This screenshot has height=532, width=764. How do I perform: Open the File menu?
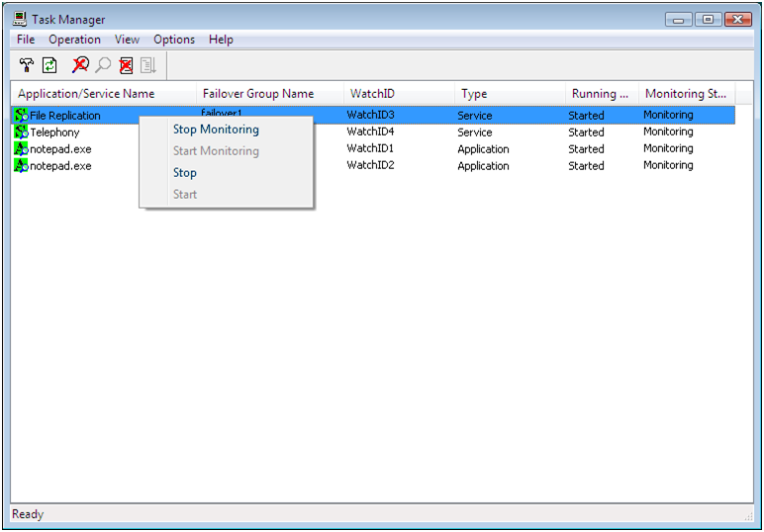coord(26,40)
